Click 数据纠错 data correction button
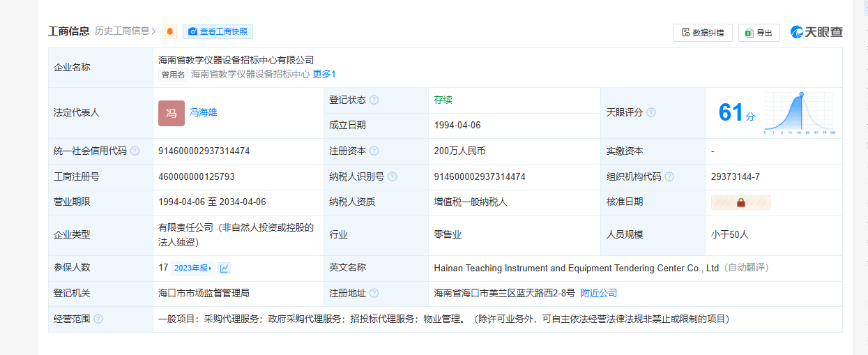Screen dimensions: 868x355 [702, 33]
